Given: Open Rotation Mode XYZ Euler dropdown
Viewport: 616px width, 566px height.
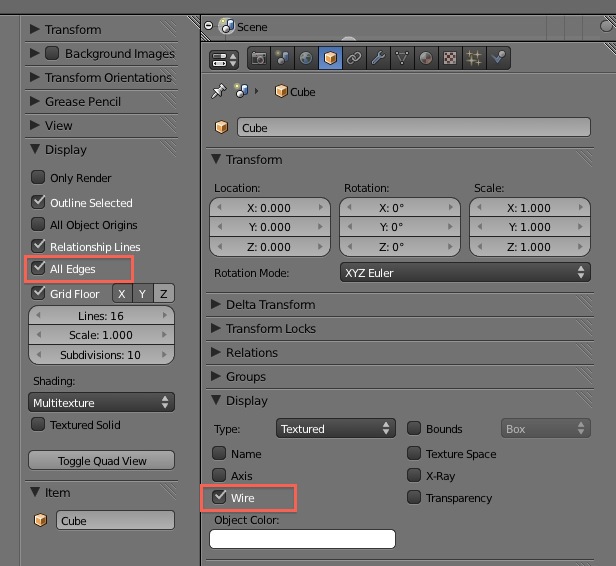Looking at the screenshot, I should pos(465,272).
